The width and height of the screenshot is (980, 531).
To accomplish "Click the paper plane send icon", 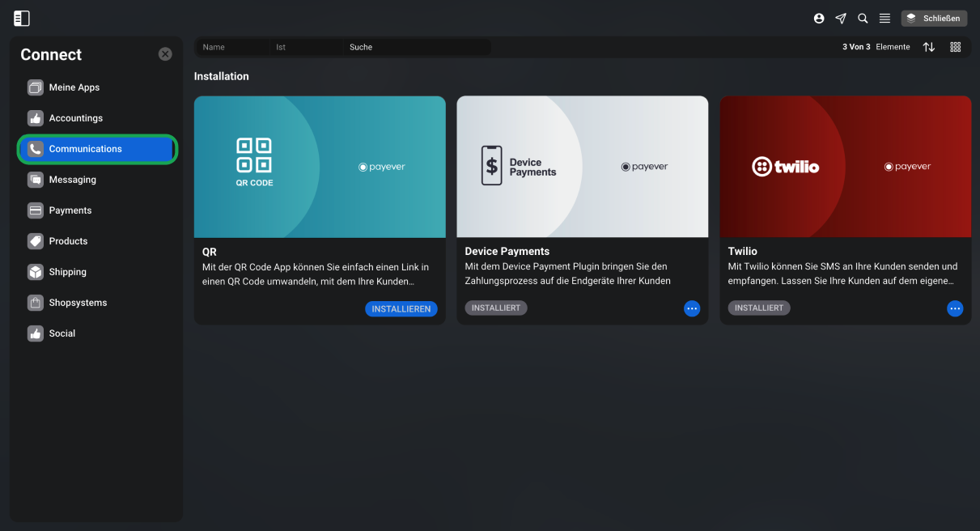I will pos(841,18).
